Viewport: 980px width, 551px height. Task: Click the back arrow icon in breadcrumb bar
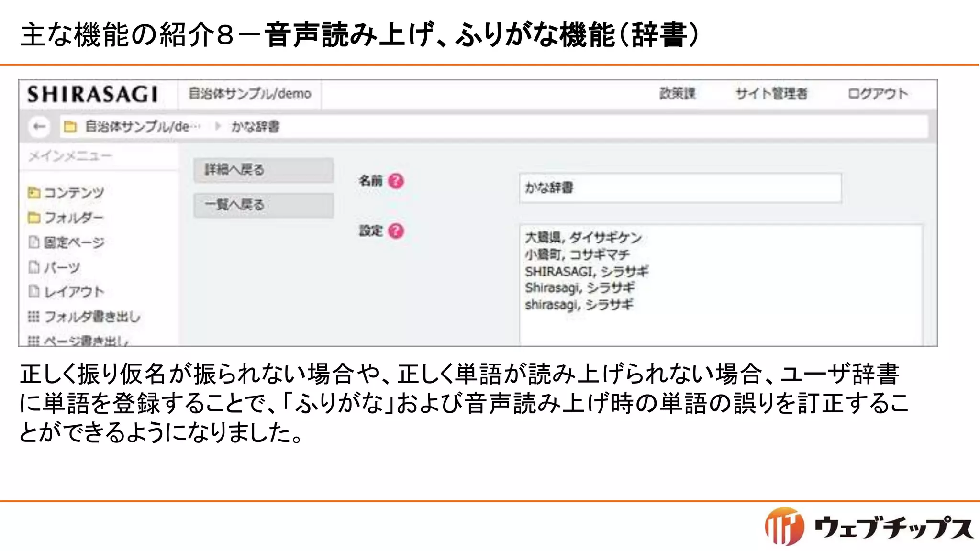(x=39, y=127)
